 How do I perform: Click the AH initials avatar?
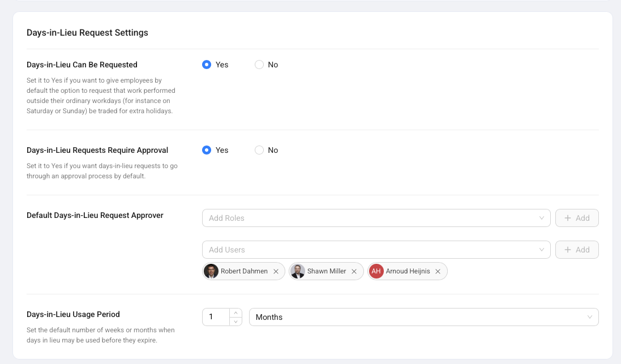pos(376,271)
